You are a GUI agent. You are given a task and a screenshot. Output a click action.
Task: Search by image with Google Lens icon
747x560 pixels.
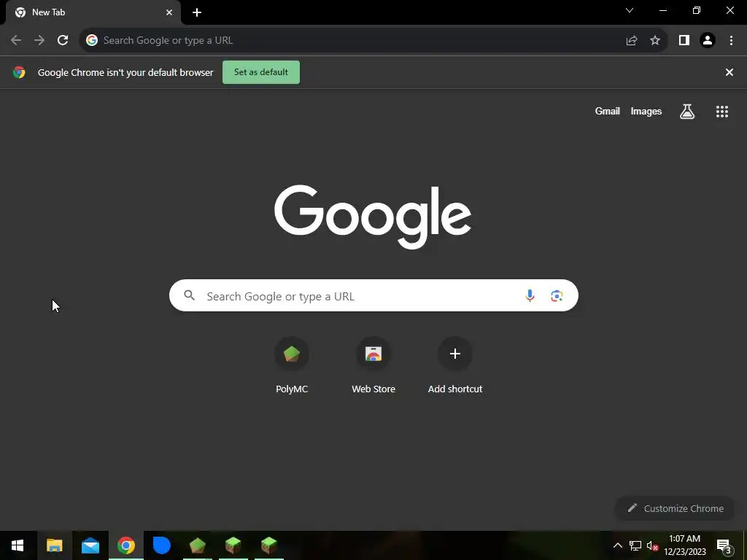coord(557,296)
